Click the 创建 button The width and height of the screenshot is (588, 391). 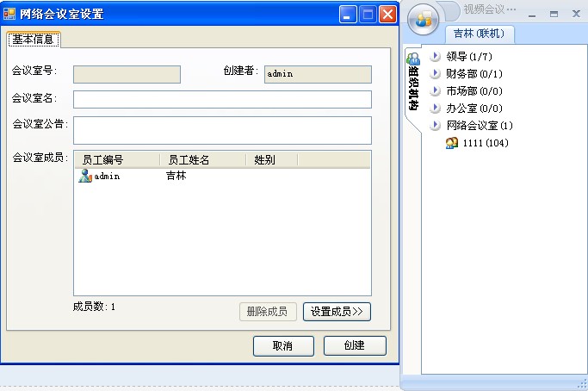(x=355, y=345)
